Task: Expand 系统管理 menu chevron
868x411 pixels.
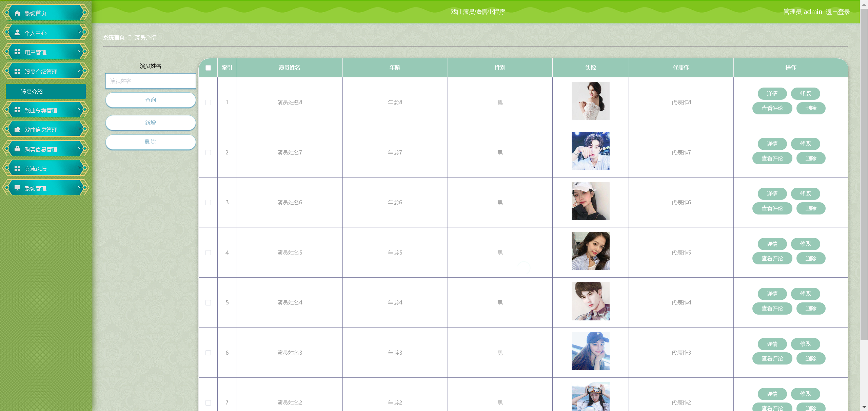Action: (80, 187)
